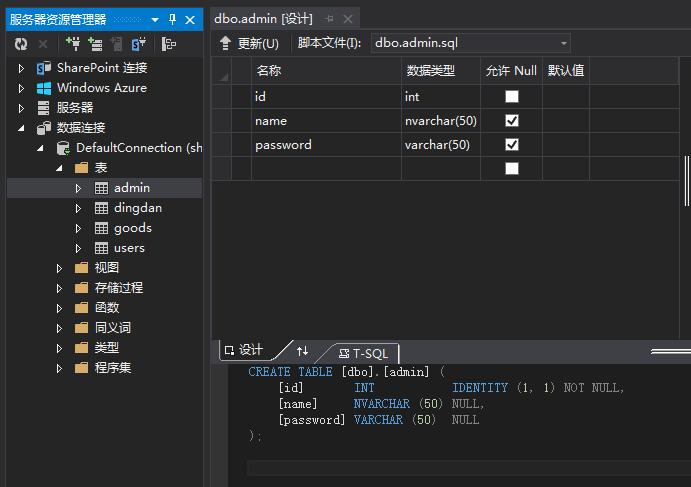The height and width of the screenshot is (487, 691).
Task: Close the Server Explorer panel
Action: 190,20
